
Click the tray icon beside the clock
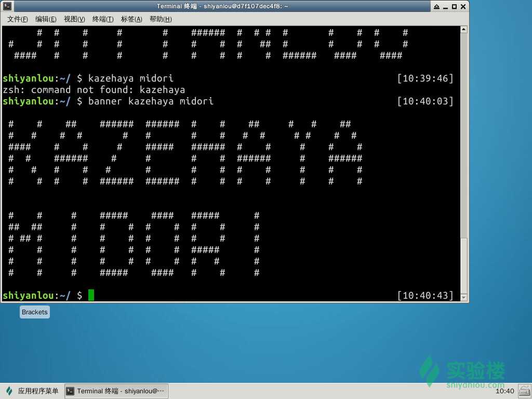525,391
